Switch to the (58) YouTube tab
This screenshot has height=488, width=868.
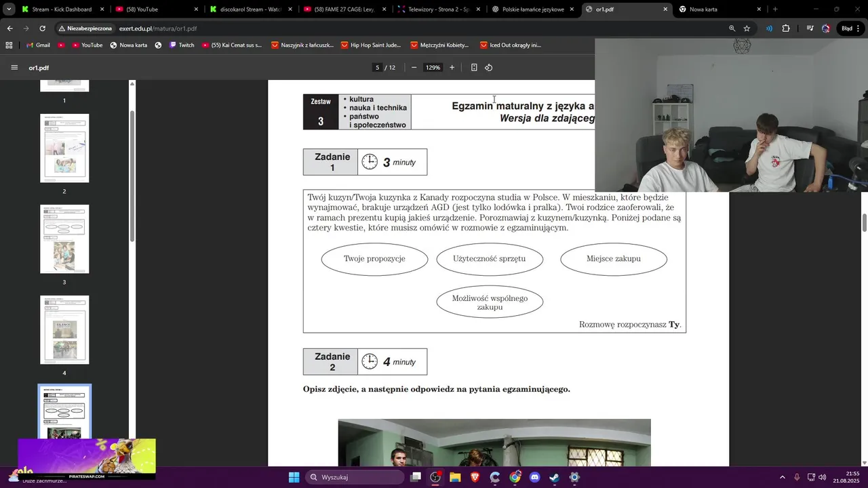(156, 9)
